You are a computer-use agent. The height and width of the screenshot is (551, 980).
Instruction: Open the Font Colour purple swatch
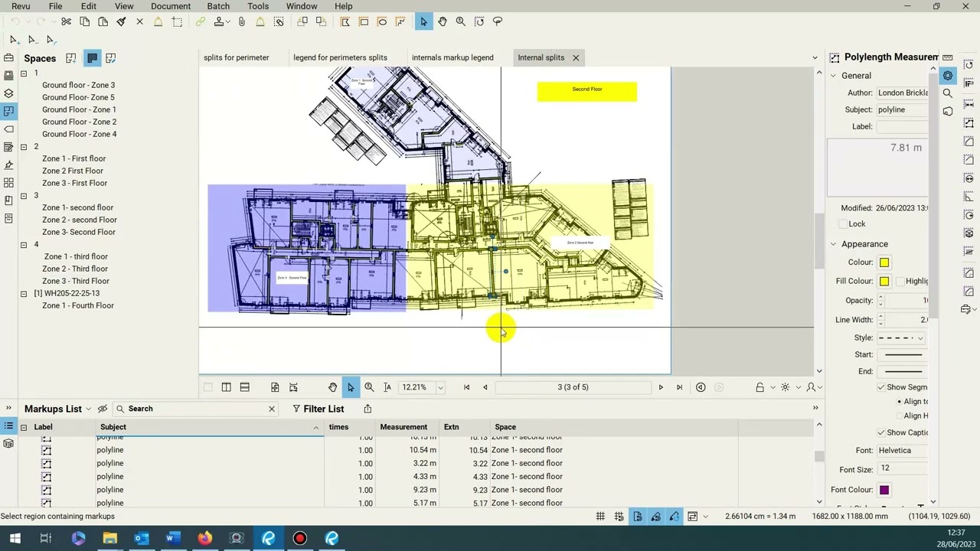point(884,490)
